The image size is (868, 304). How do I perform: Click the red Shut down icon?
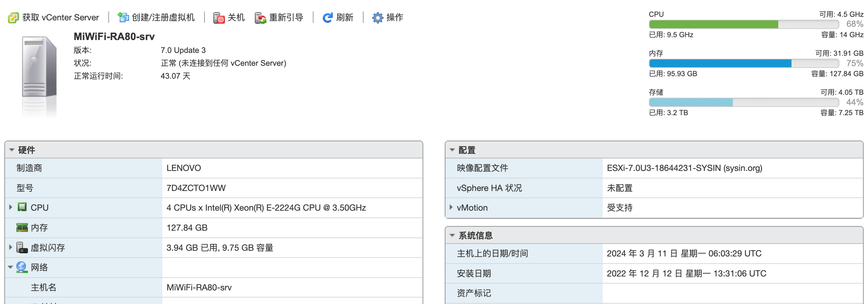219,18
